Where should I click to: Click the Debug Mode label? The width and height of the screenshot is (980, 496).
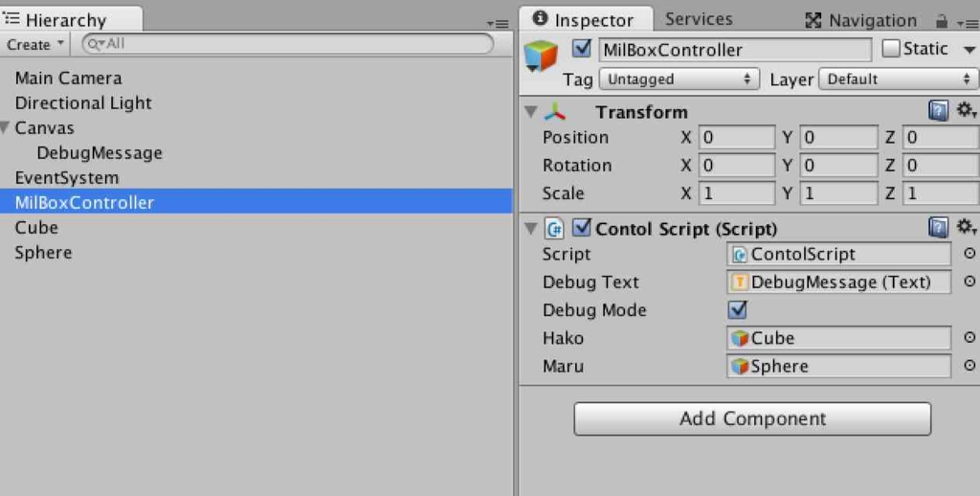[594, 310]
